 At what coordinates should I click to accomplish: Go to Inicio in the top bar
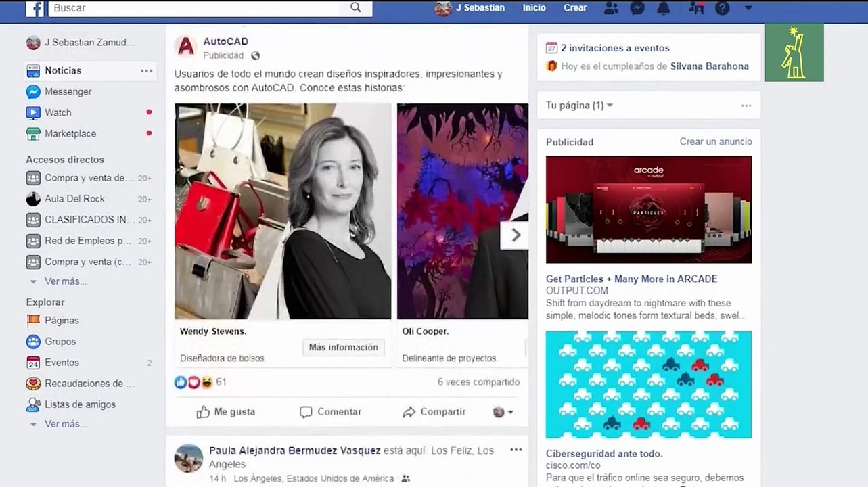click(x=534, y=8)
